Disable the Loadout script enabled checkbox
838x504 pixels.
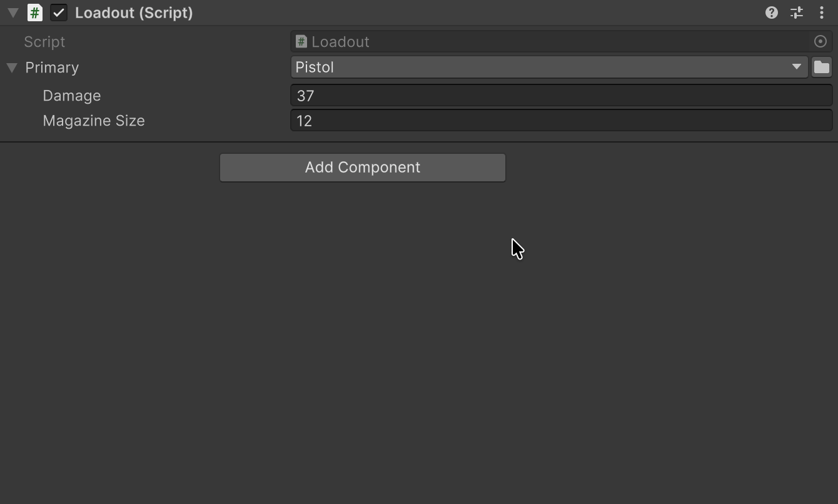click(59, 13)
